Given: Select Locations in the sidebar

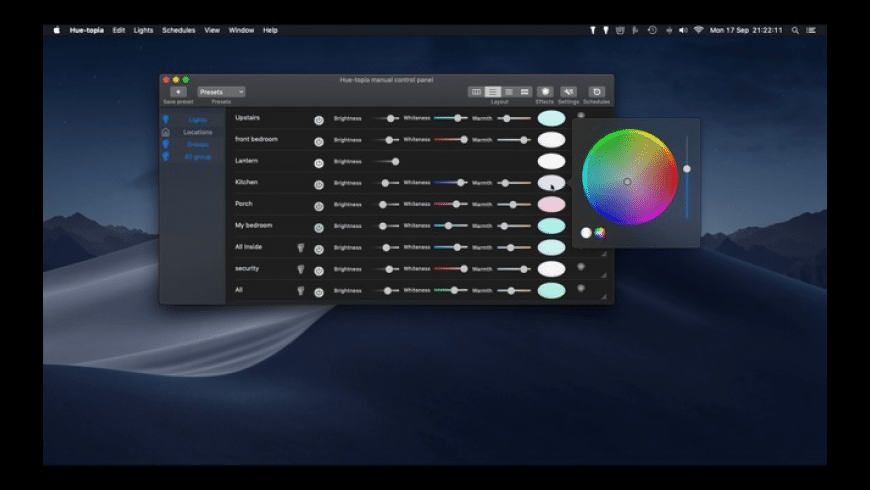Looking at the screenshot, I should [198, 132].
